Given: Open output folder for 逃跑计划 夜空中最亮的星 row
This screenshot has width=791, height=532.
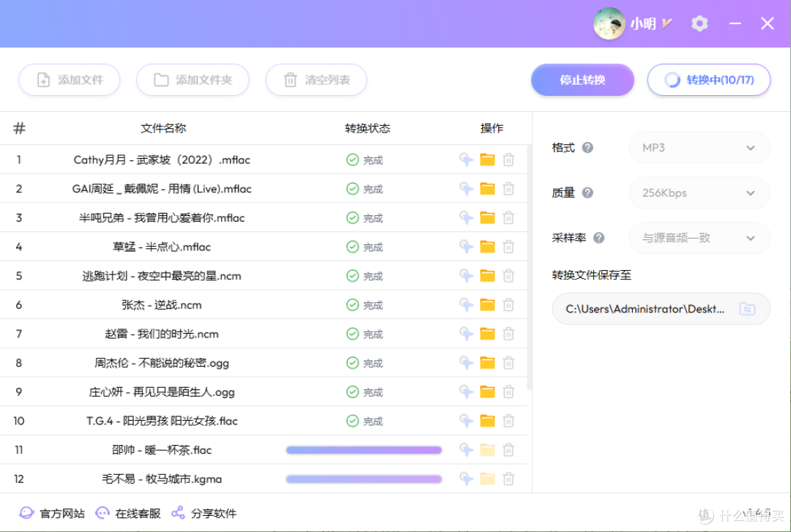Looking at the screenshot, I should 487,276.
